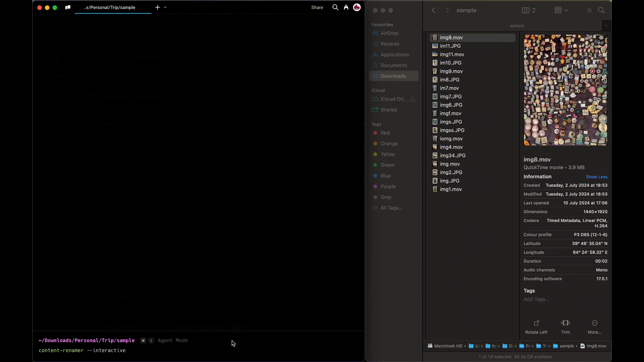This screenshot has height=362, width=644.
Task: Click the Rotate Left icon
Action: (536, 323)
